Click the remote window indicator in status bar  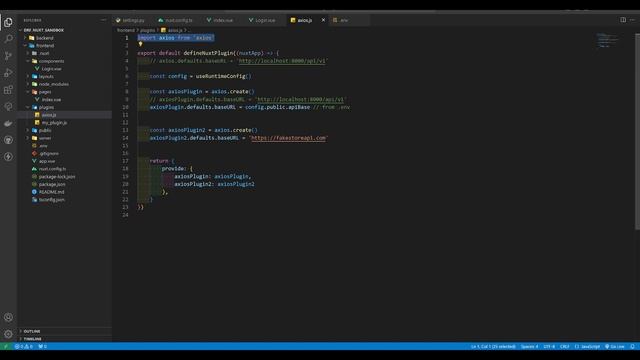6,347
